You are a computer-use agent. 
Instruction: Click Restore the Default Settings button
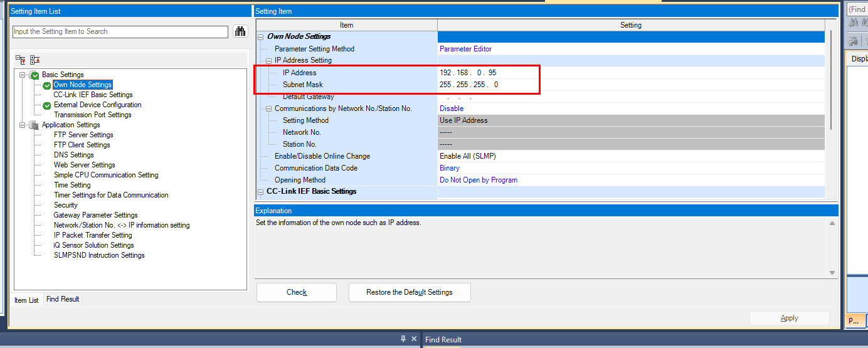[410, 292]
